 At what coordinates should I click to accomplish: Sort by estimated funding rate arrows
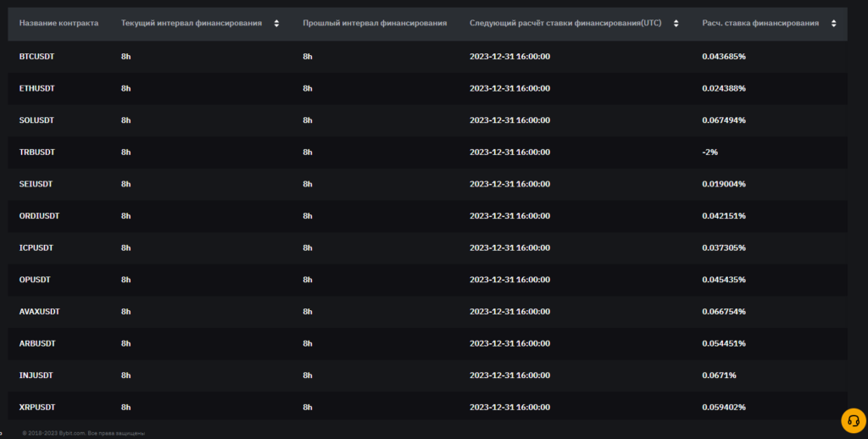click(837, 24)
